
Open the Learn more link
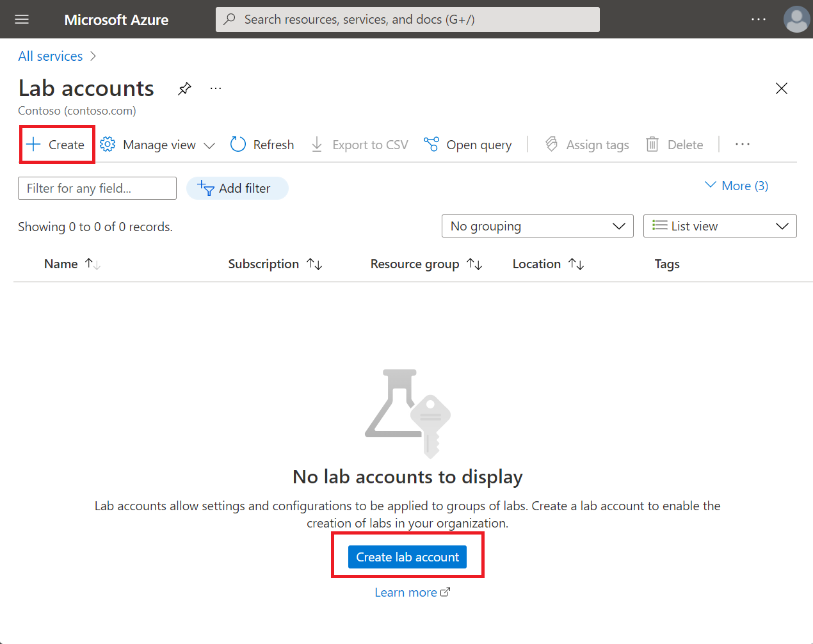(407, 592)
